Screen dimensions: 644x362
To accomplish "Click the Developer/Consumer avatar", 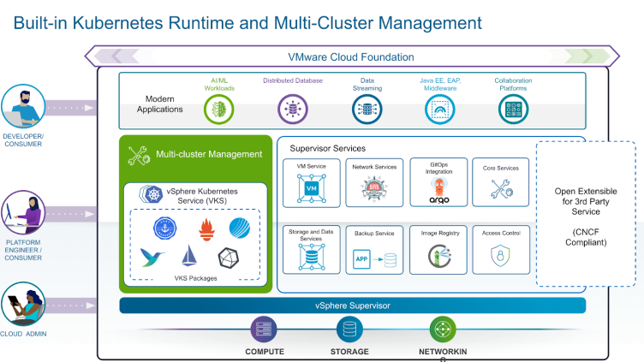I will tap(23, 106).
